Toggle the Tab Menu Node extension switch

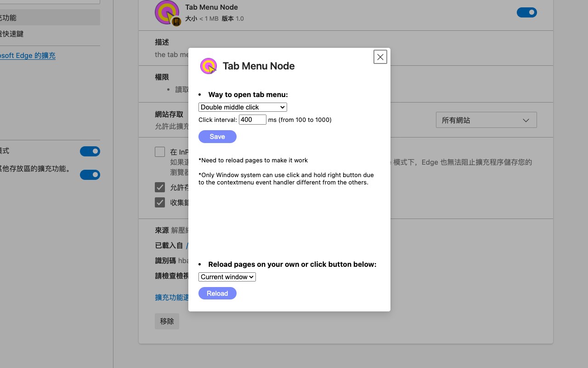527,12
